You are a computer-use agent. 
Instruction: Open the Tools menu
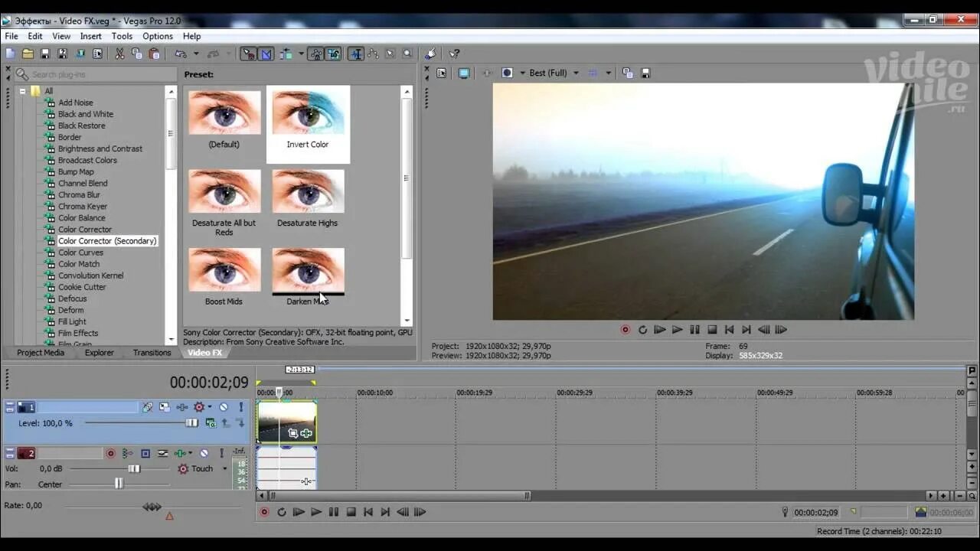122,36
